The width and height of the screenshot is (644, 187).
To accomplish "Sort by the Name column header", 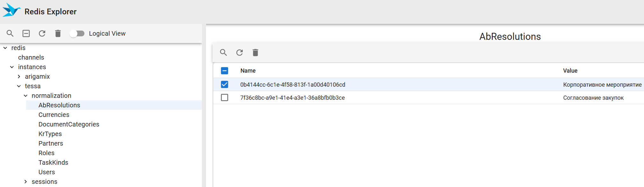I will [x=248, y=71].
